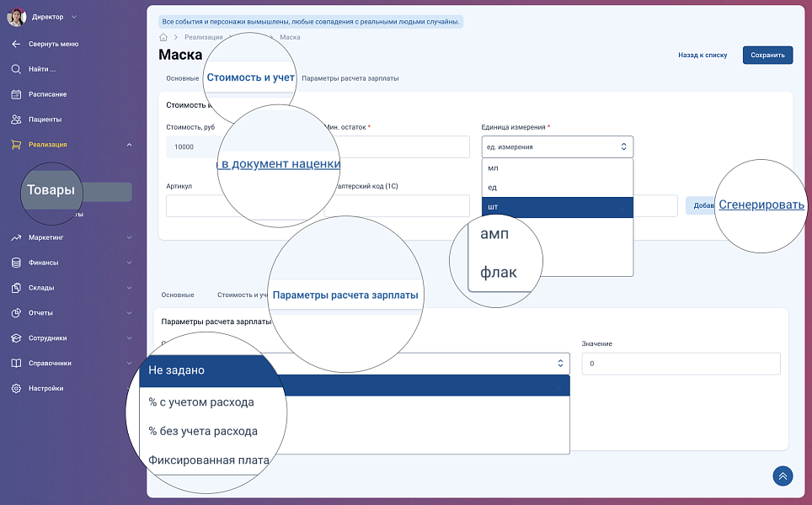Click the search magnifier icon in sidebar
The height and width of the screenshot is (505, 812).
[16, 69]
